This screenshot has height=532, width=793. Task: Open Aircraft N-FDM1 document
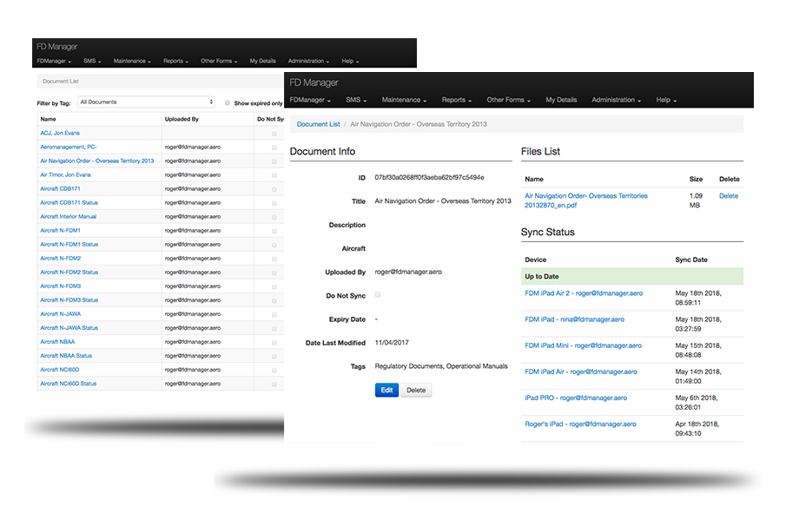pyautogui.click(x=60, y=230)
